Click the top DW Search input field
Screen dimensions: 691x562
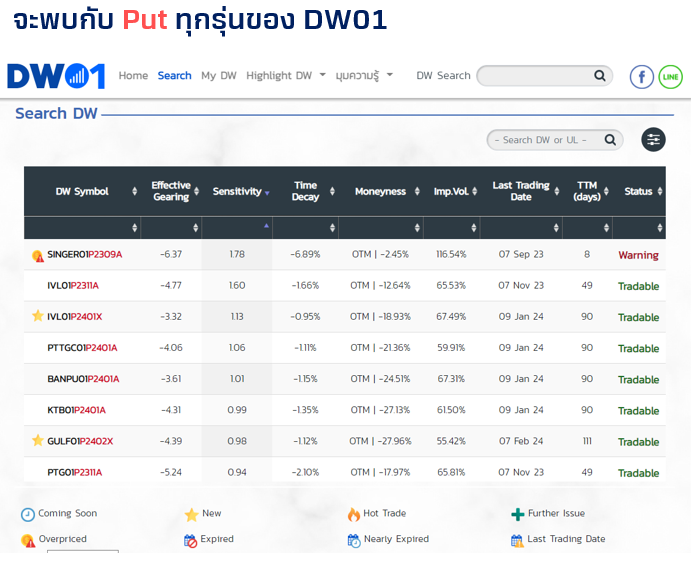click(535, 75)
